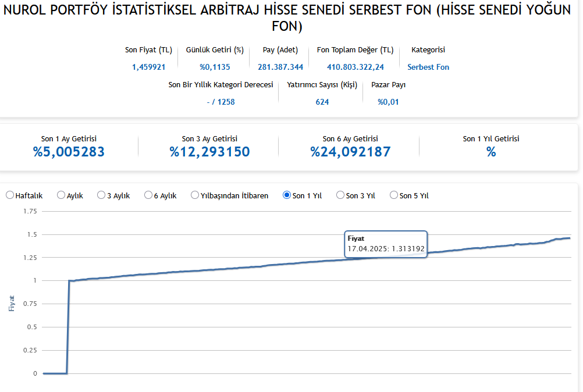Open the Serbest Fon category link
Viewport: 583px width, 392px height.
click(x=428, y=67)
